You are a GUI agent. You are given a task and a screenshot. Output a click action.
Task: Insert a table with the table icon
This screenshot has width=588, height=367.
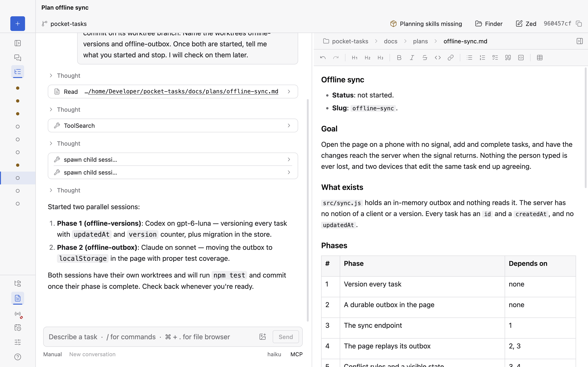click(x=540, y=58)
